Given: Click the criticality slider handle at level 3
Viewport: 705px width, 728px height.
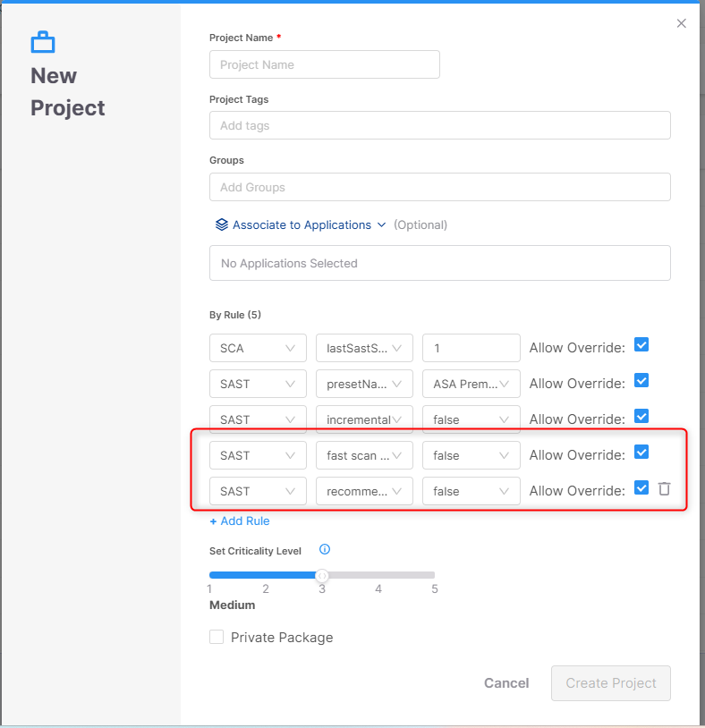Looking at the screenshot, I should (x=322, y=575).
